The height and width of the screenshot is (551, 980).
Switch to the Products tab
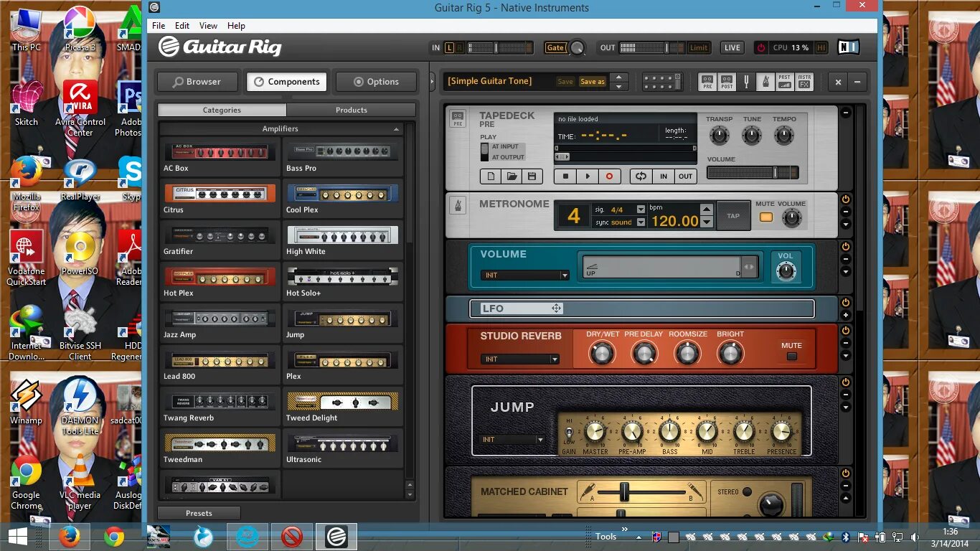click(351, 110)
